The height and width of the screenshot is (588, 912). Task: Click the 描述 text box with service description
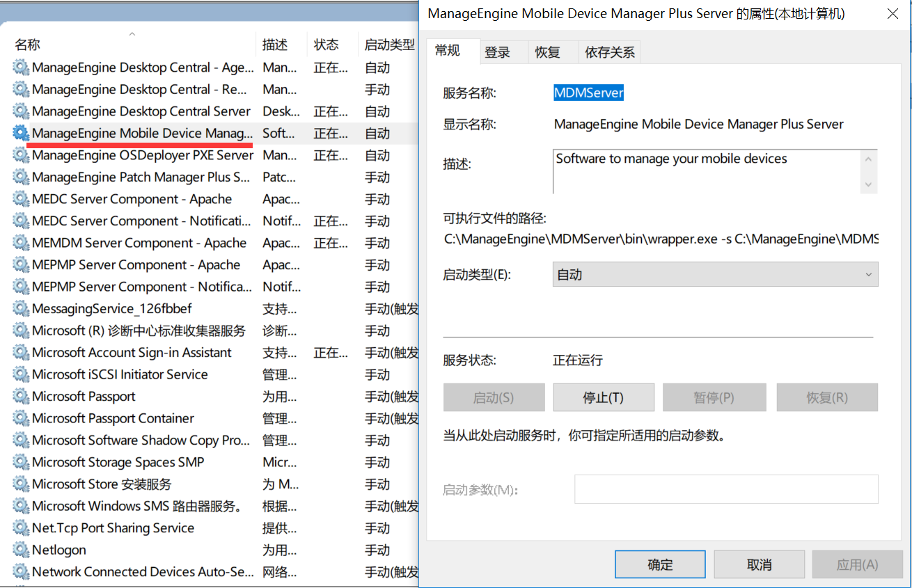click(x=707, y=171)
